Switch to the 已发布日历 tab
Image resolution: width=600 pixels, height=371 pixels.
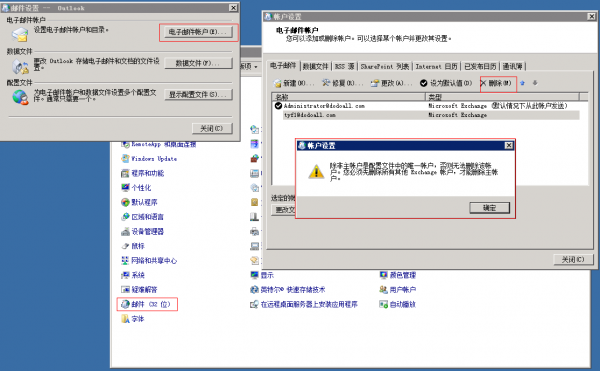(480, 67)
